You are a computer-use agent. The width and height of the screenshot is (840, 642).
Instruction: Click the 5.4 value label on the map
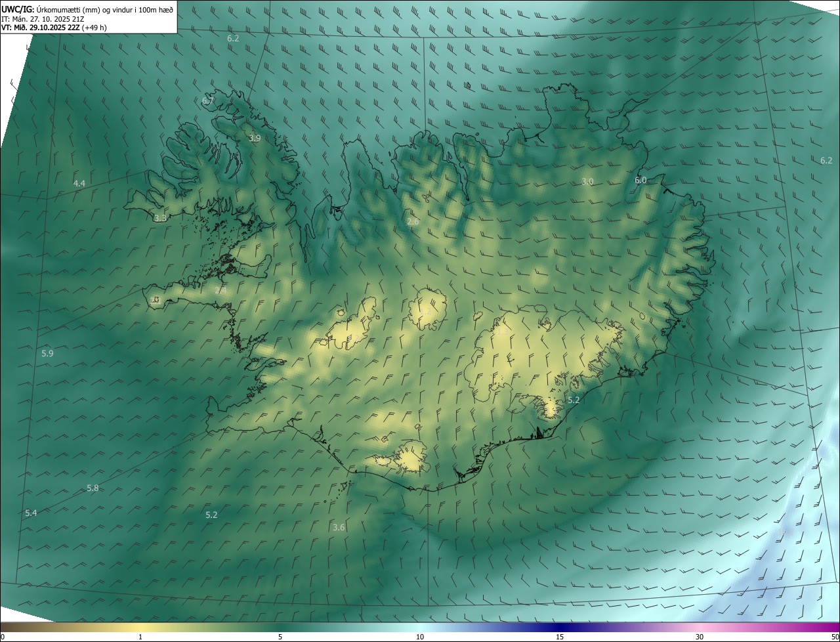pyautogui.click(x=31, y=513)
